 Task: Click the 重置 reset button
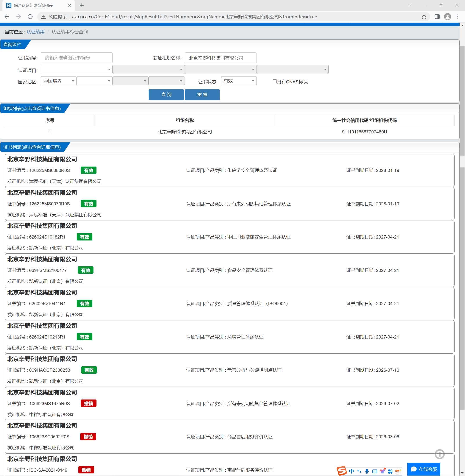coord(202,95)
